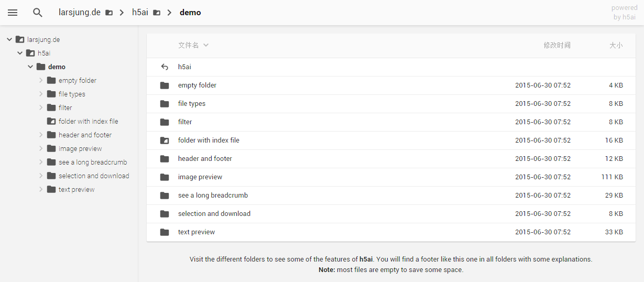Open the 'powered by h5ai' link
Image resolution: width=644 pixels, height=282 pixels.
pos(624,13)
